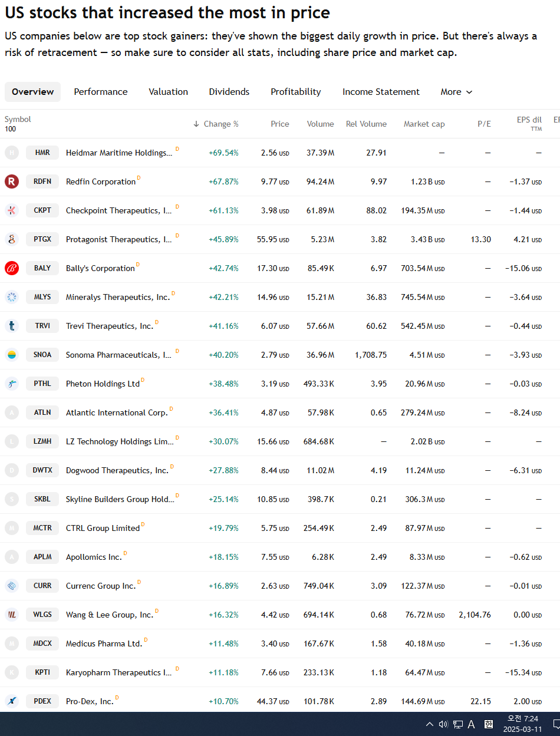Image resolution: width=560 pixels, height=736 pixels.
Task: Open the HMR ticker symbol
Action: click(x=42, y=153)
